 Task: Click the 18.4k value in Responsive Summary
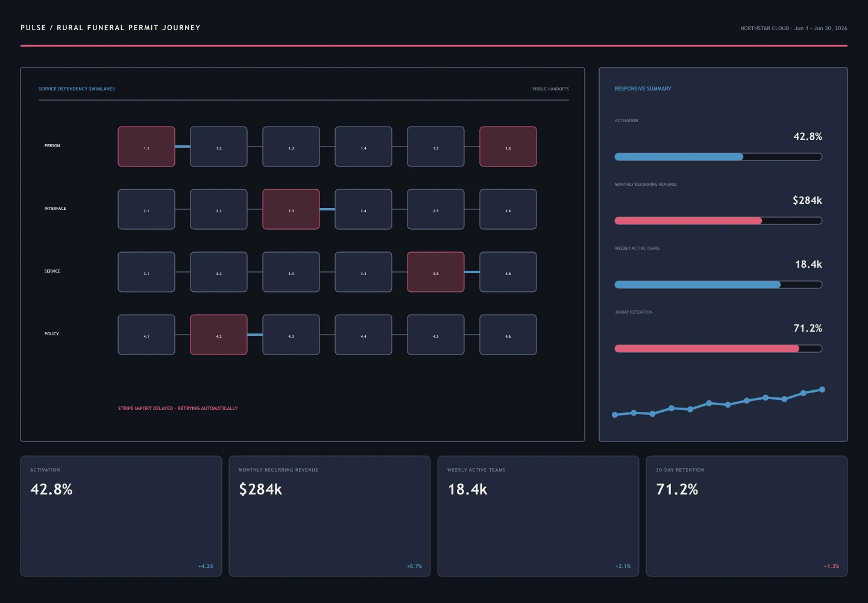[x=808, y=264]
